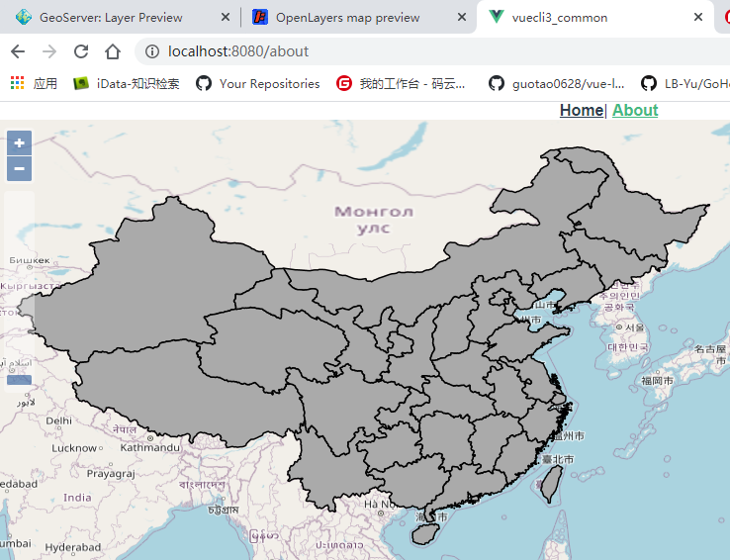Open the 我的工作台 - 码云 bookmark

pyautogui.click(x=401, y=83)
